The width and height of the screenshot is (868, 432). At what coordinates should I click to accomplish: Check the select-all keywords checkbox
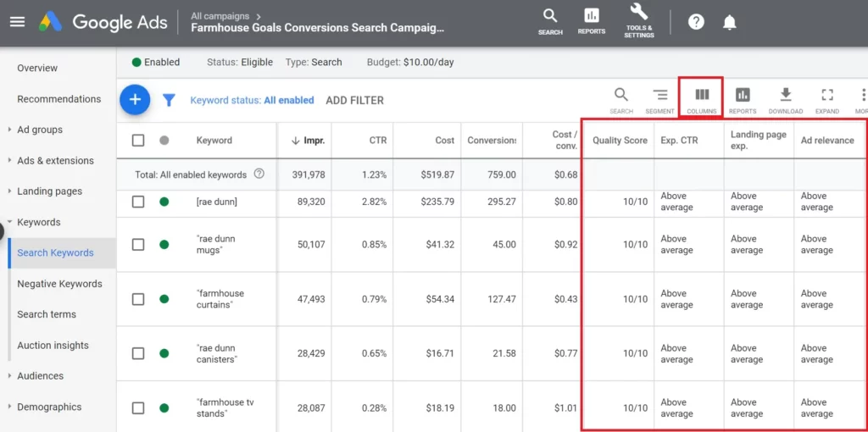[138, 141]
